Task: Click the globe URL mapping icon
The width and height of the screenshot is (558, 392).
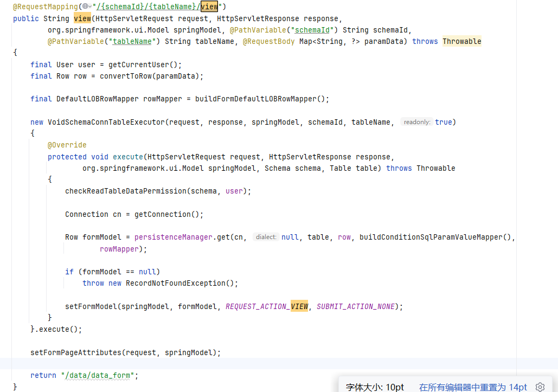Action: click(85, 7)
